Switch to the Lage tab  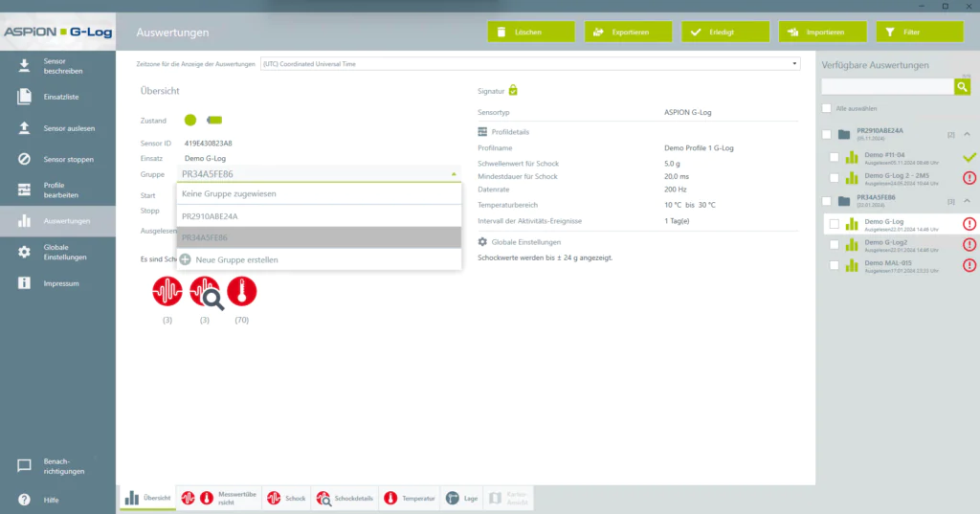click(x=462, y=499)
